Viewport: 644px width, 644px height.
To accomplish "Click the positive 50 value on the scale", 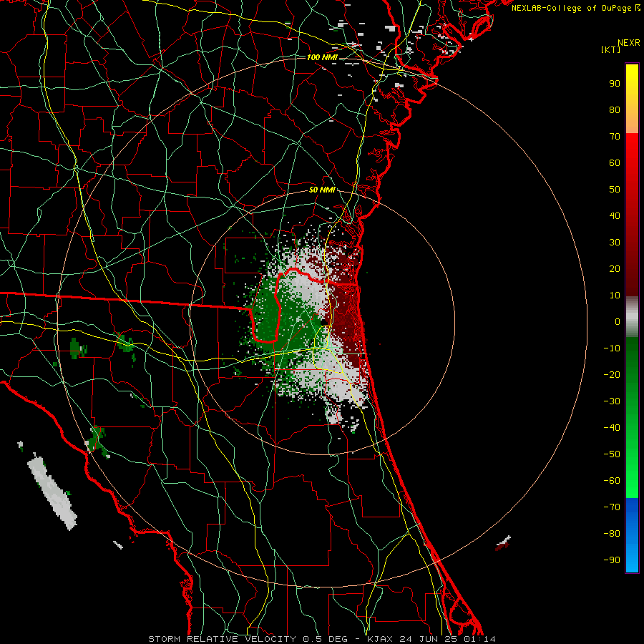I will tap(615, 190).
